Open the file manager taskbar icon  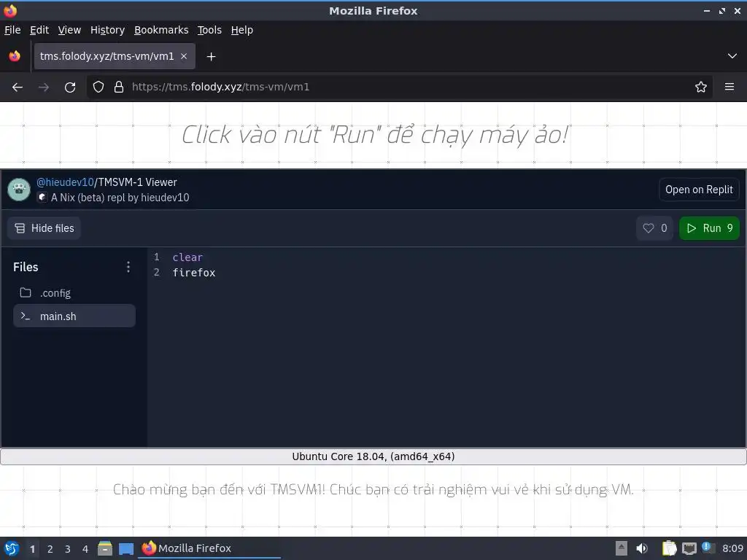click(105, 548)
